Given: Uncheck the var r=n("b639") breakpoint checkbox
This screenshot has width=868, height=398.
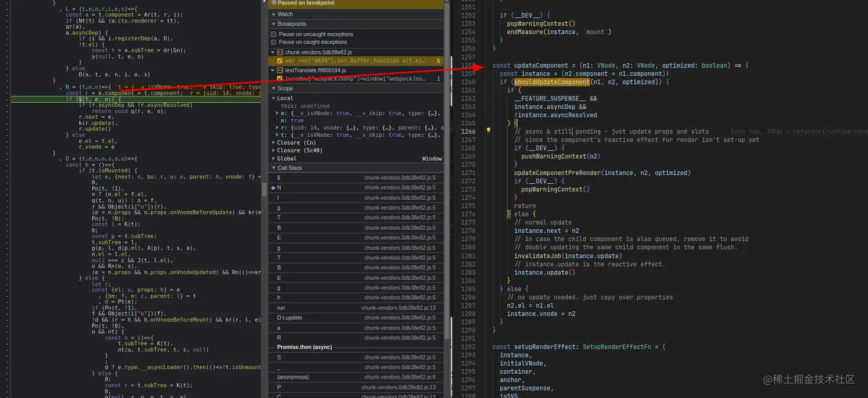Looking at the screenshot, I should click(x=280, y=61).
